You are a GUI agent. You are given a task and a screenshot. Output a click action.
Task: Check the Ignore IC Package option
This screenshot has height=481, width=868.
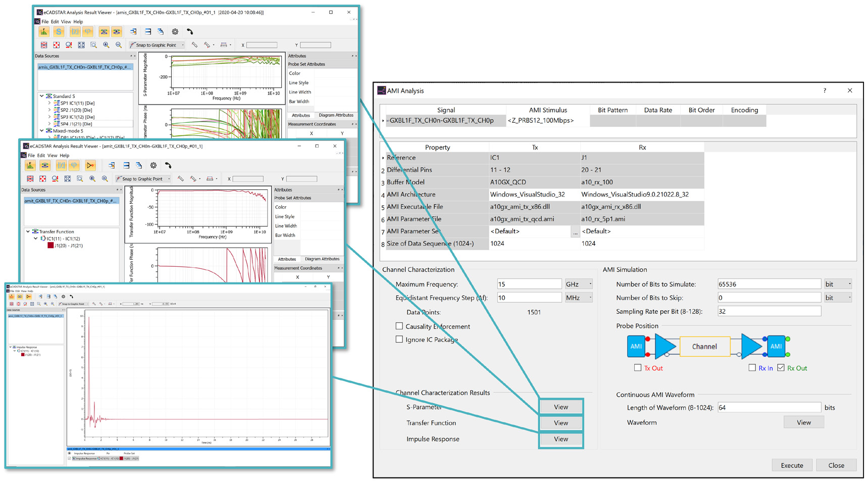(399, 340)
